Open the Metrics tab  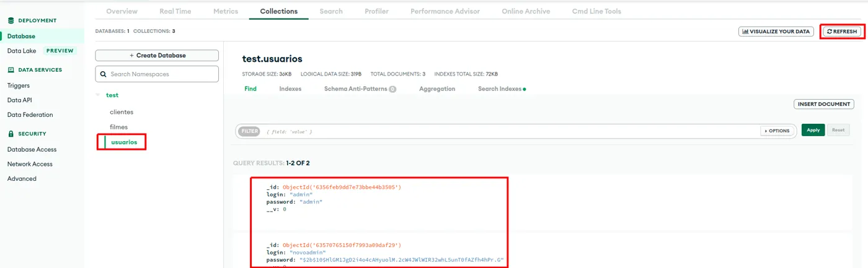pyautogui.click(x=226, y=11)
